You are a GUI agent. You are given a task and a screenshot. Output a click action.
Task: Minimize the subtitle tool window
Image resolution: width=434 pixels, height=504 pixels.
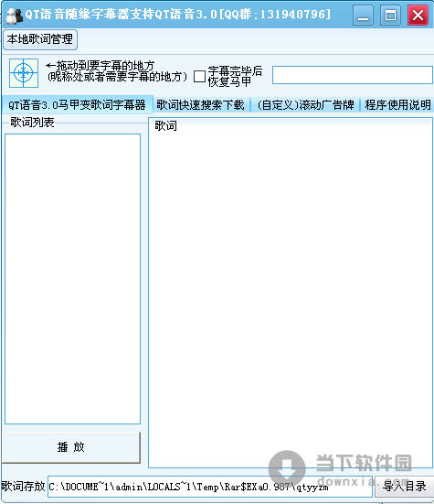363,15
